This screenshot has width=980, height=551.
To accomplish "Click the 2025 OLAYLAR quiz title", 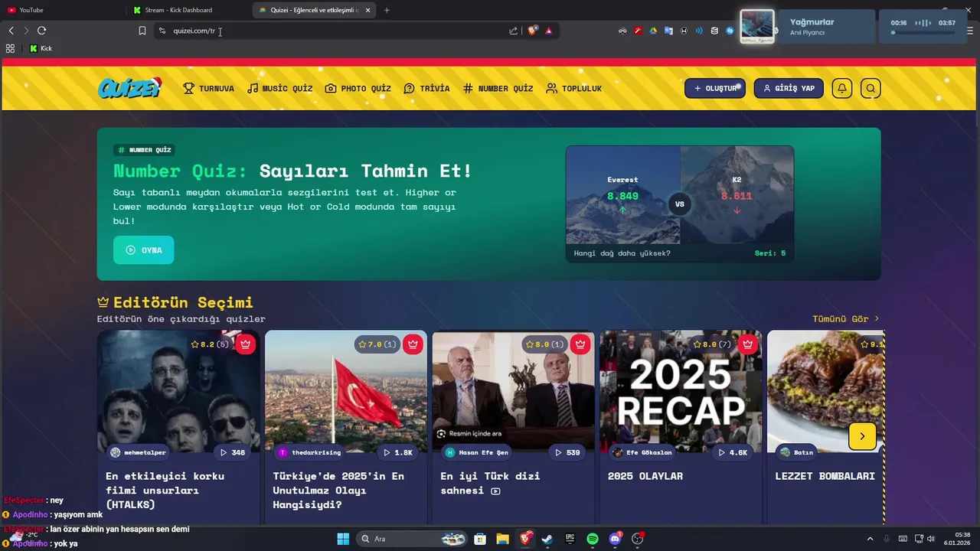I will (x=645, y=476).
